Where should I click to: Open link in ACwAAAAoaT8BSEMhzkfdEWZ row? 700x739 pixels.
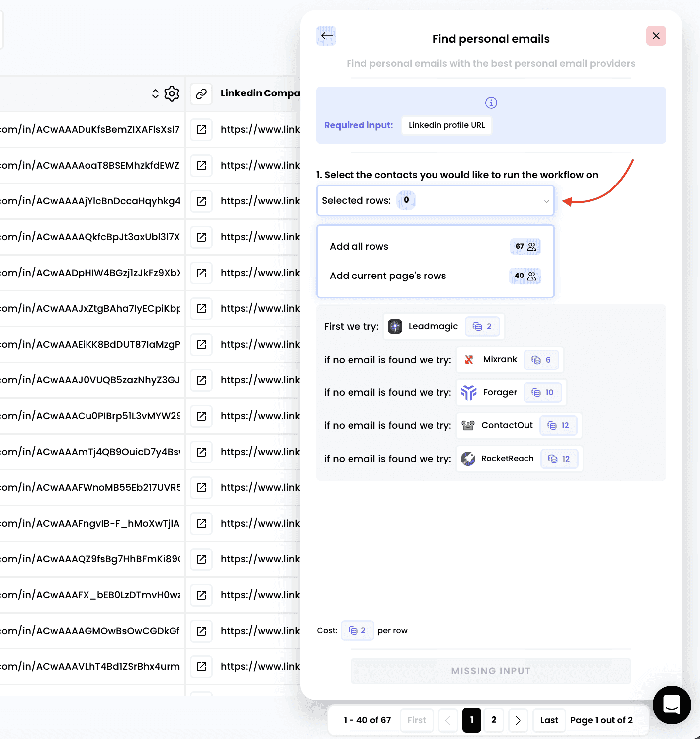coord(201,166)
